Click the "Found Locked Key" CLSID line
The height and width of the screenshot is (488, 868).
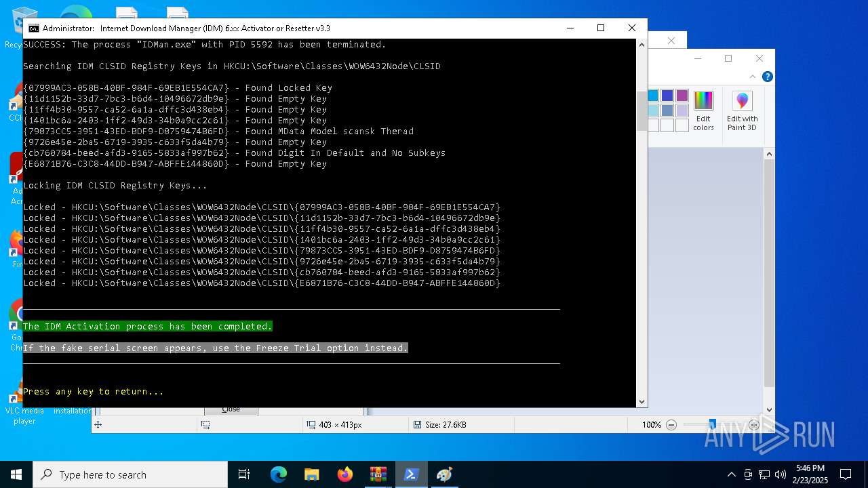point(178,88)
